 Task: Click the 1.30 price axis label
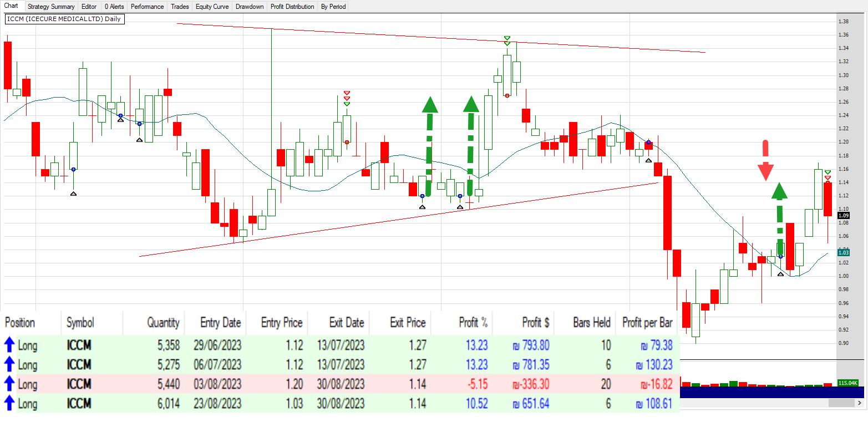(x=844, y=75)
